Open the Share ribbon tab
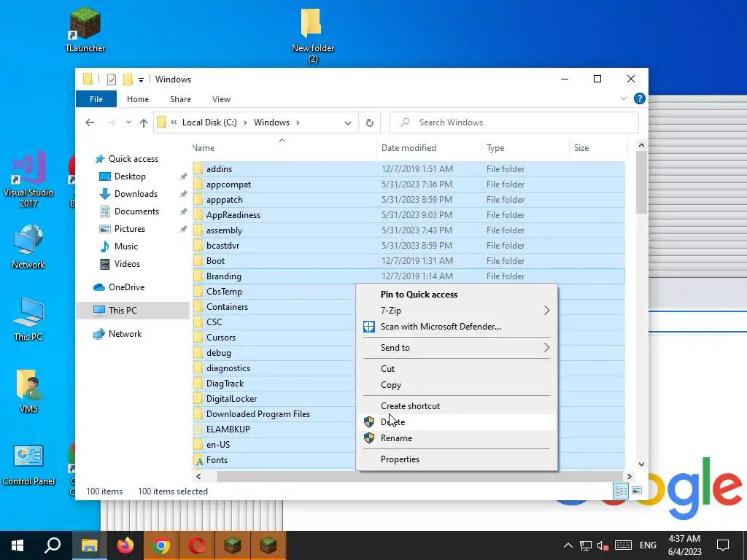 tap(181, 99)
